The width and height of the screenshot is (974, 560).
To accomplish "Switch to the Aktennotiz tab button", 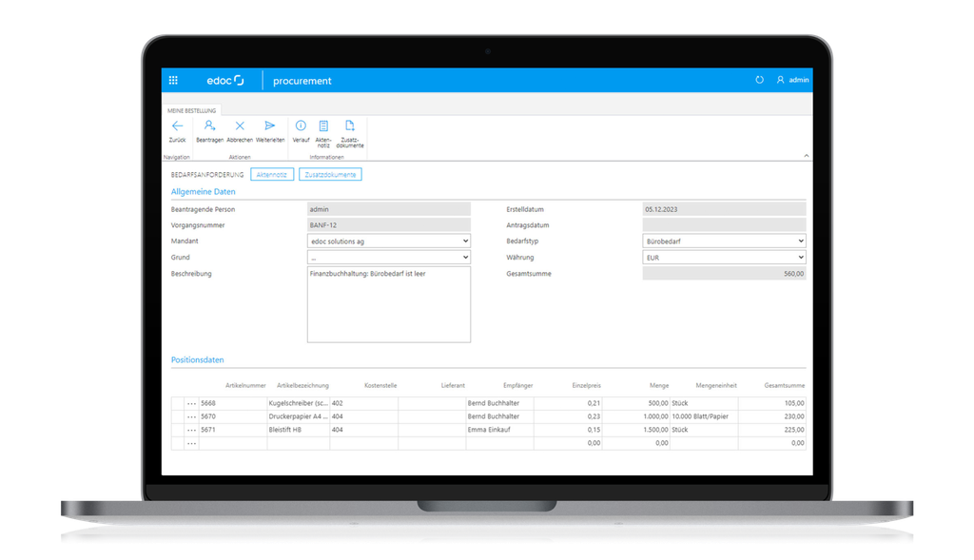I will point(272,174).
